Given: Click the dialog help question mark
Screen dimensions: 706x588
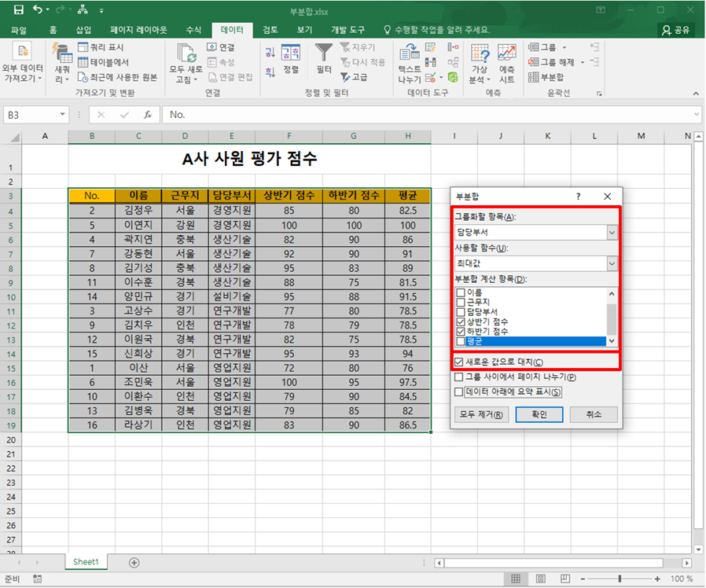Looking at the screenshot, I should [x=578, y=197].
